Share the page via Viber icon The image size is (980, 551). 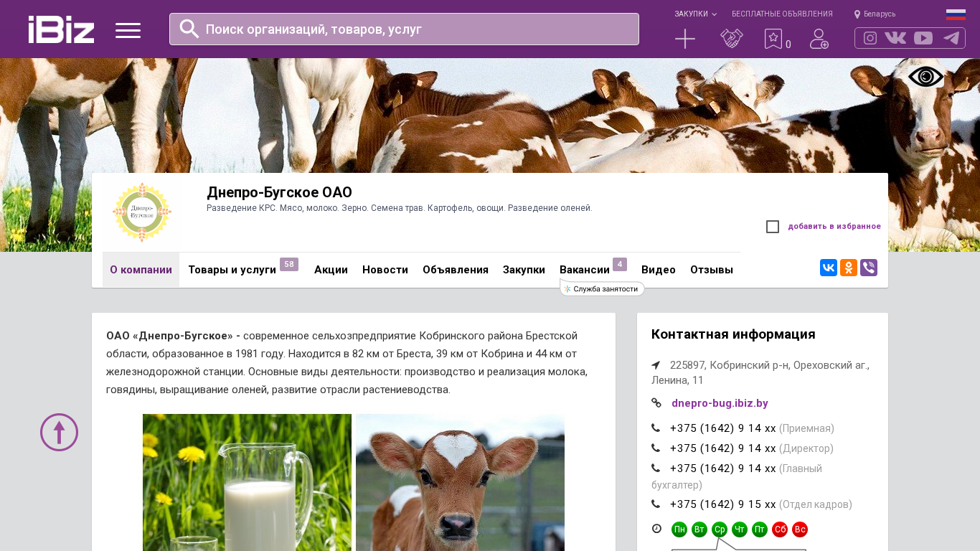point(869,268)
